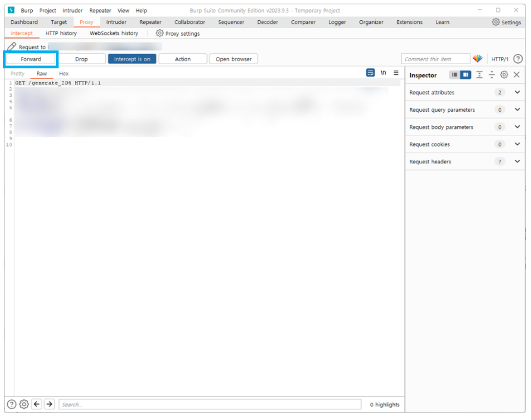Expand all Inspector sections icon
Image resolution: width=531 pixels, height=420 pixels.
tap(479, 75)
